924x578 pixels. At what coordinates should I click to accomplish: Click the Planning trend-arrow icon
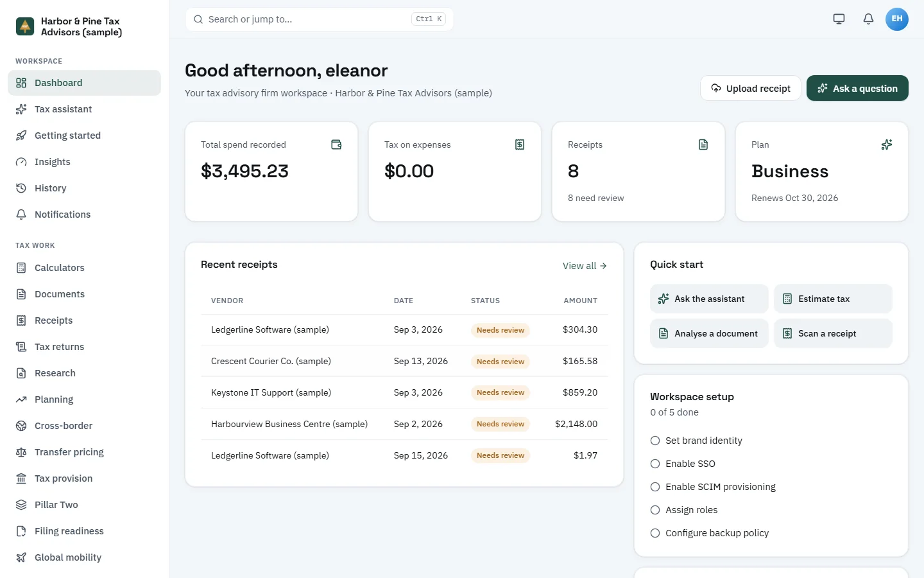(21, 399)
